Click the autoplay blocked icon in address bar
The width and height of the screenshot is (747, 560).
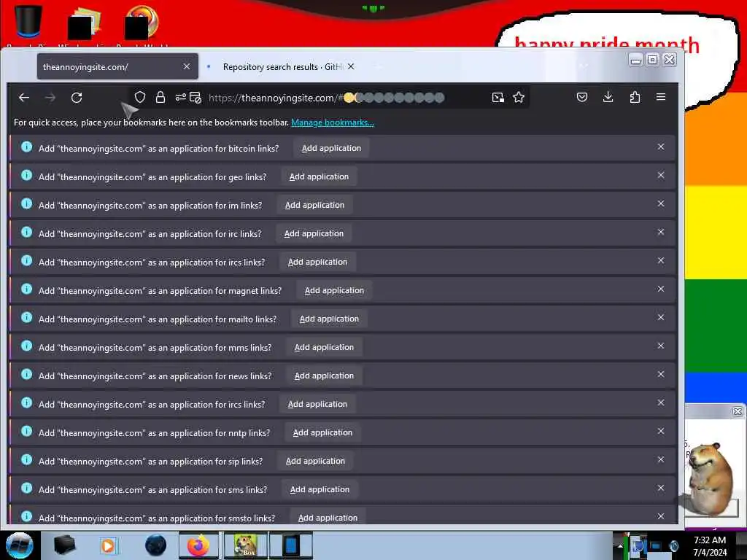pos(196,98)
